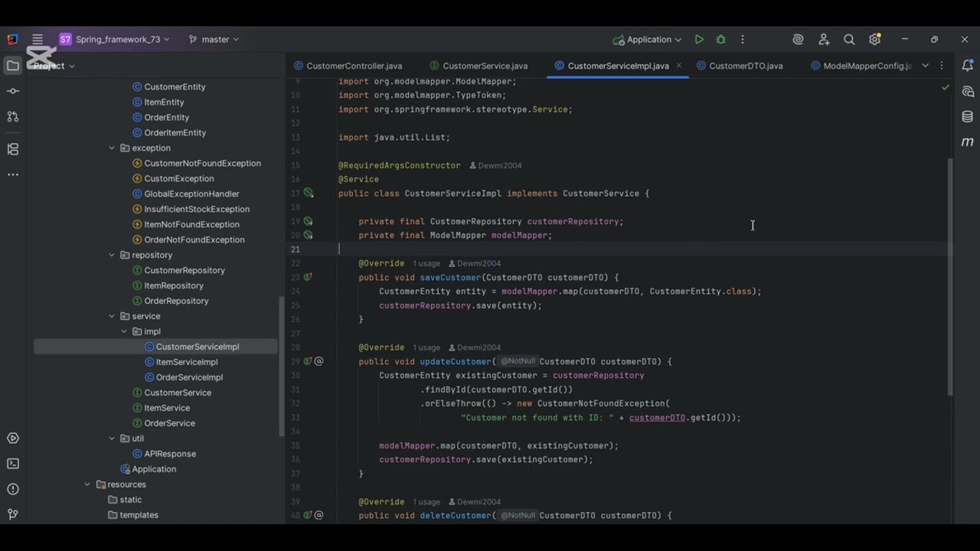Viewport: 980px width, 551px height.
Task: Collapse the service folder
Action: click(x=112, y=316)
